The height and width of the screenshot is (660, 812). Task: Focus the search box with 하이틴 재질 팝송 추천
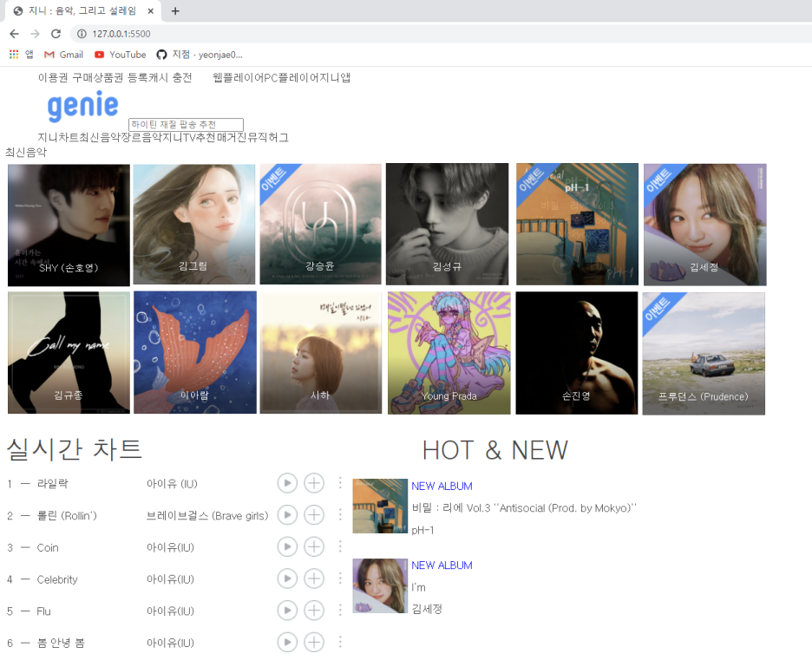tap(186, 124)
